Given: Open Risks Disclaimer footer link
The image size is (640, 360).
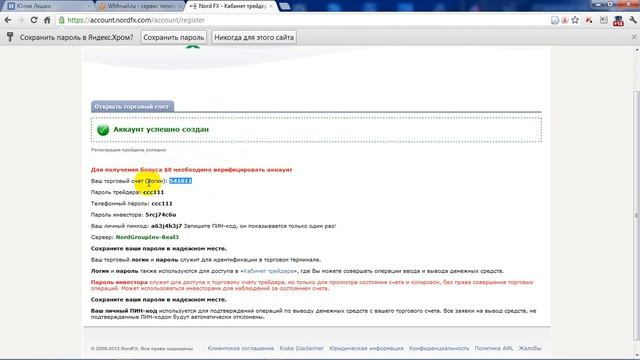Looking at the screenshot, I should 302,348.
